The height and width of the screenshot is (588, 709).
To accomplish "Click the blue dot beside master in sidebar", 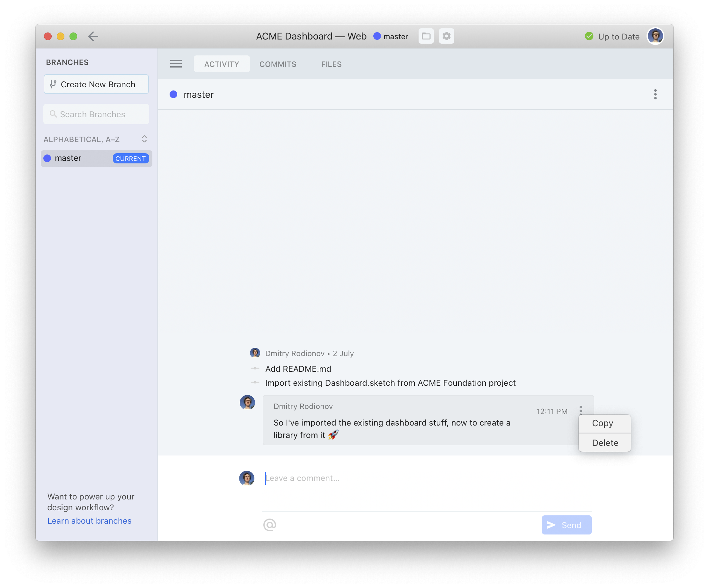I will (47, 158).
